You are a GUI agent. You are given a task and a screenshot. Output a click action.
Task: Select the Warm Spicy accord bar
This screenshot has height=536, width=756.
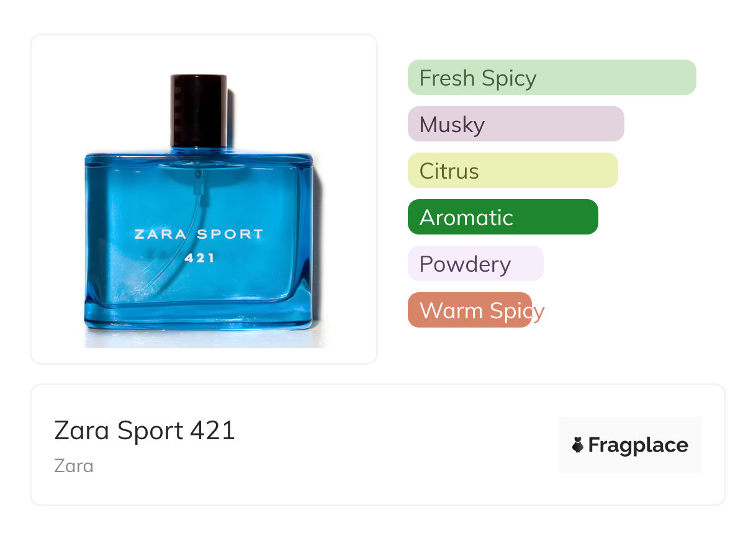click(x=470, y=310)
